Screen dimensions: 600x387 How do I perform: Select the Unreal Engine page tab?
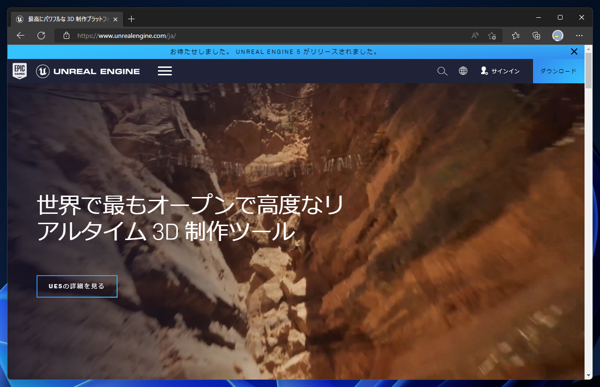[67, 19]
